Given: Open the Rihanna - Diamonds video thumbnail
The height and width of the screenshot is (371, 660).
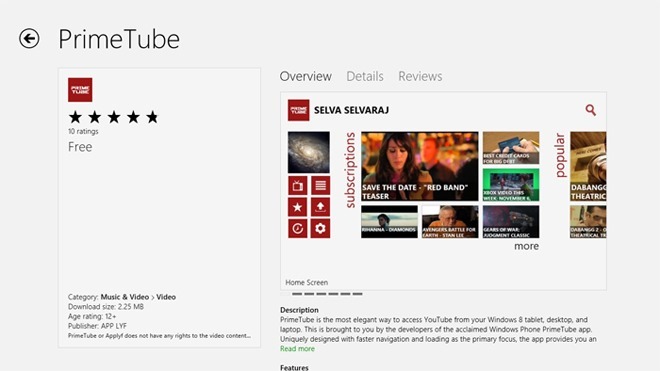Looking at the screenshot, I should [389, 222].
